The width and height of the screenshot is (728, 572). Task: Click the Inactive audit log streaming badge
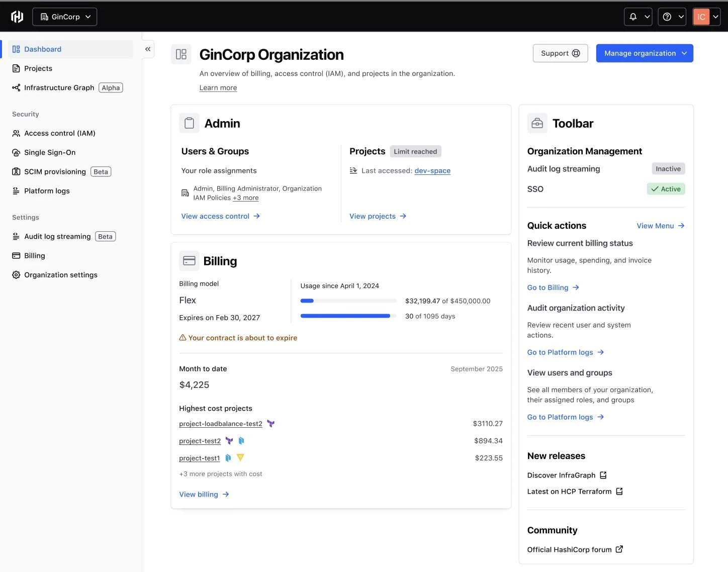pos(668,169)
